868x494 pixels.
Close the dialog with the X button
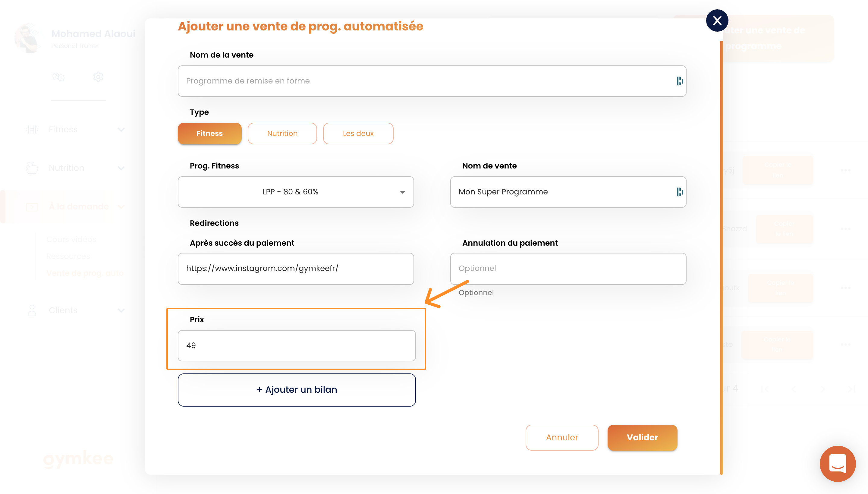(x=717, y=21)
